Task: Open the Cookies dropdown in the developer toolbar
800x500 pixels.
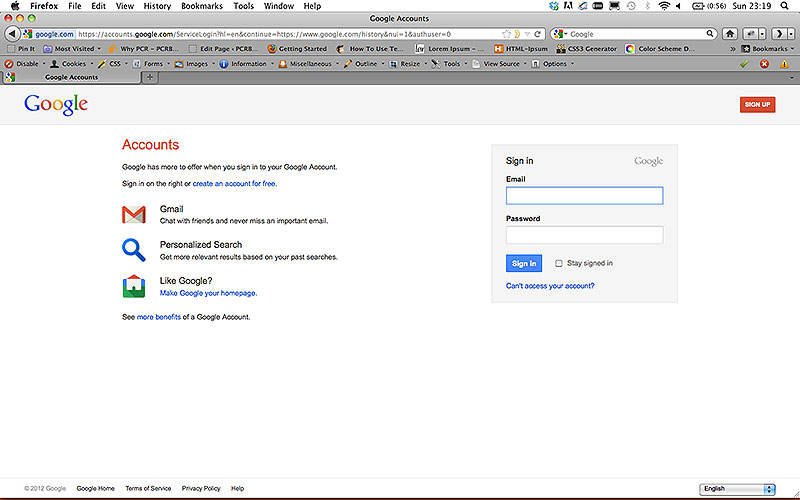Action: point(72,64)
